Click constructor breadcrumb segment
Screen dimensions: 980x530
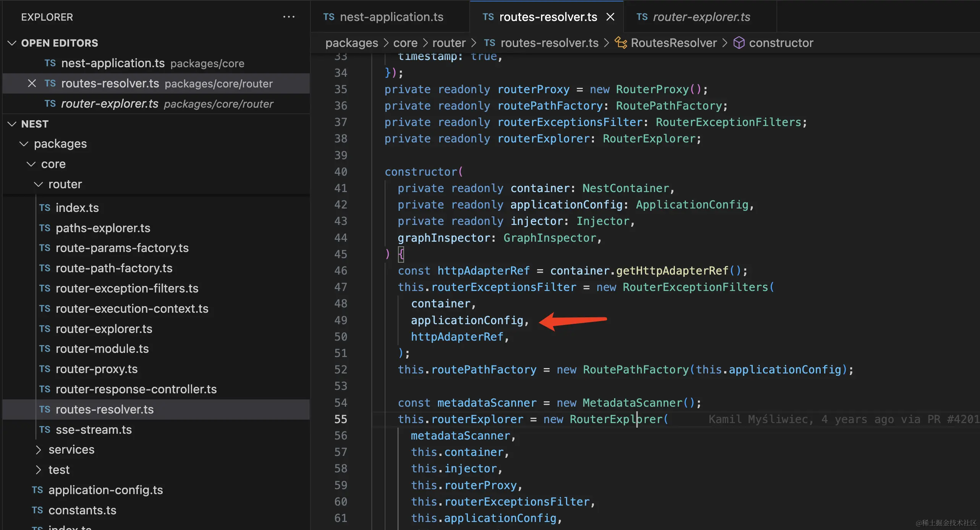coord(781,43)
